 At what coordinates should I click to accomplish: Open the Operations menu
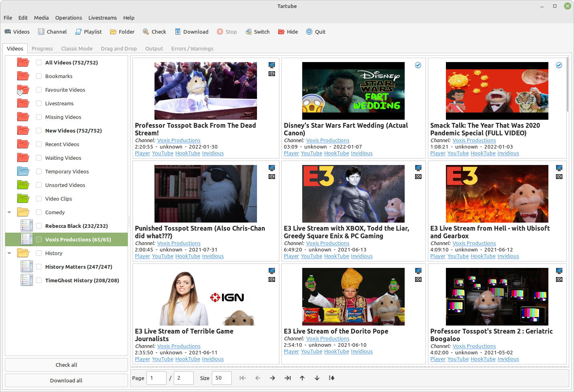coord(68,18)
